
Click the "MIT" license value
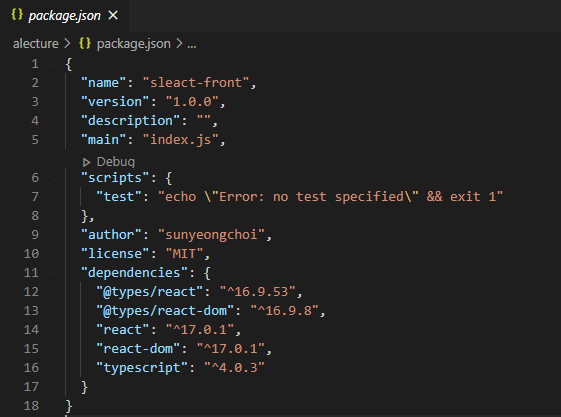[184, 254]
